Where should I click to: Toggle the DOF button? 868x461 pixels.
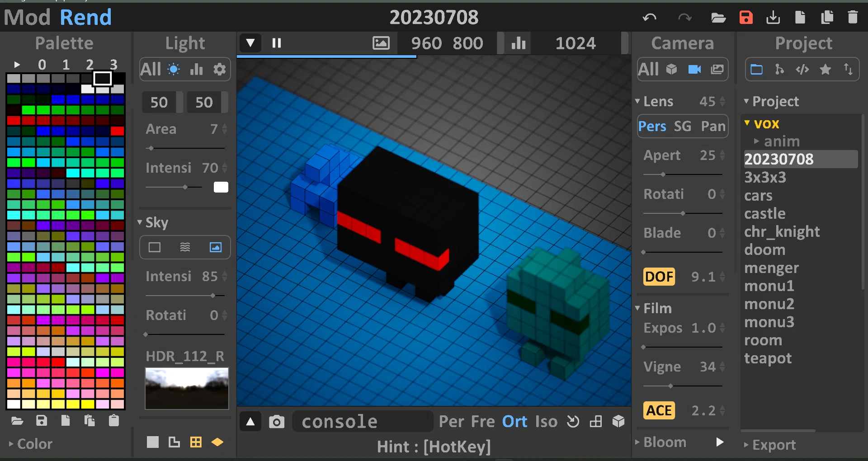[659, 277]
